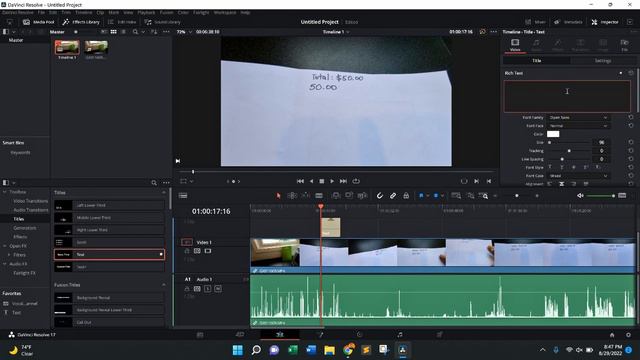Screen dimensions: 640x360
Task: Collapse the Titles section in effects
Action: coord(164,193)
